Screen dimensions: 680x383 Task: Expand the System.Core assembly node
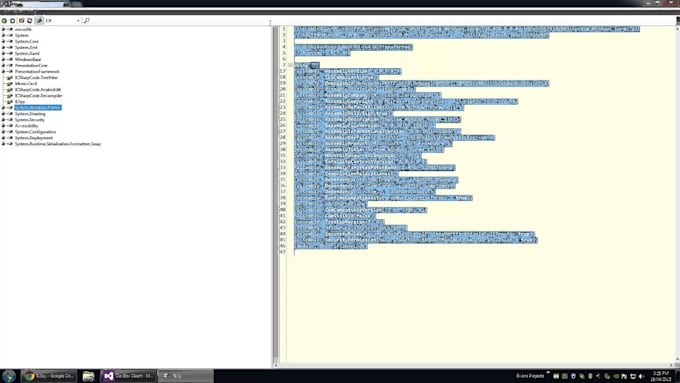pyautogui.click(x=3, y=42)
